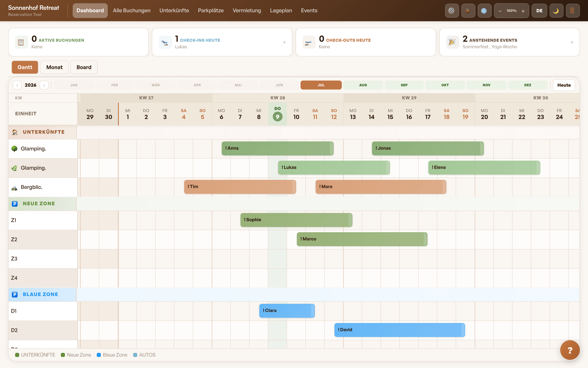The height and width of the screenshot is (368, 588).
Task: Select the JUL month button
Action: point(321,85)
